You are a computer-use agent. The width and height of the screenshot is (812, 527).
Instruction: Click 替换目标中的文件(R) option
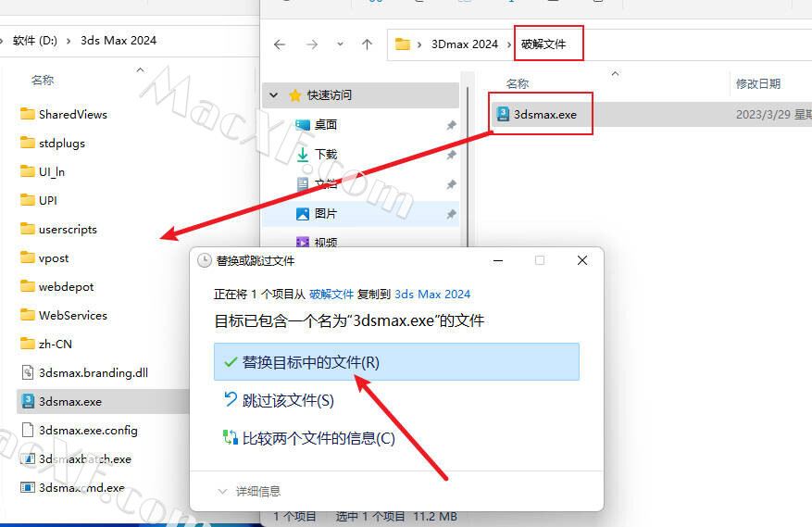[396, 362]
